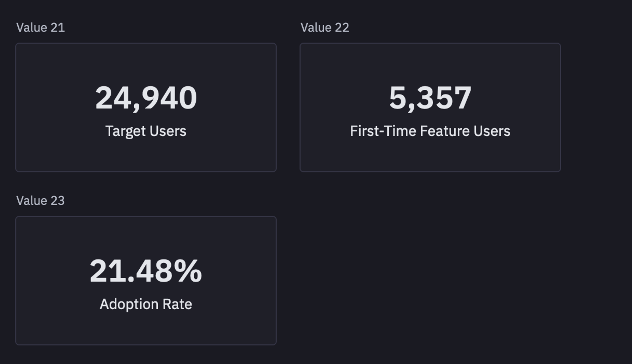Click the "Value 22" heading label
This screenshot has width=632, height=364.
[x=325, y=27]
